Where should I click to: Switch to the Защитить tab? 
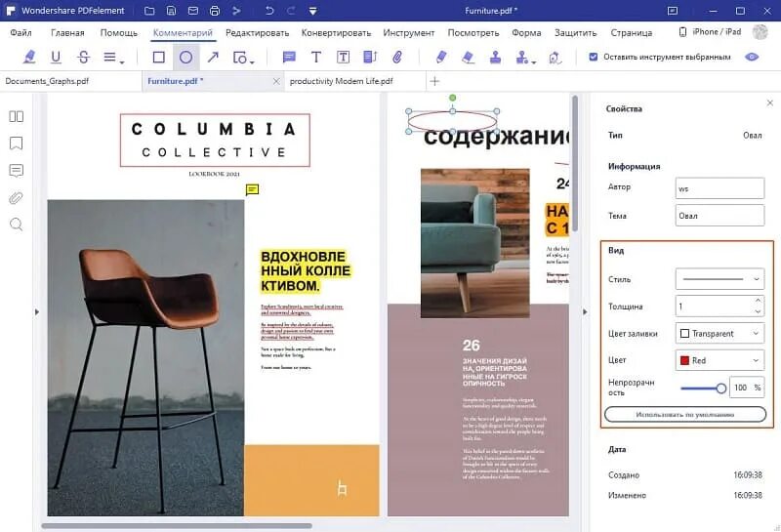[x=575, y=33]
